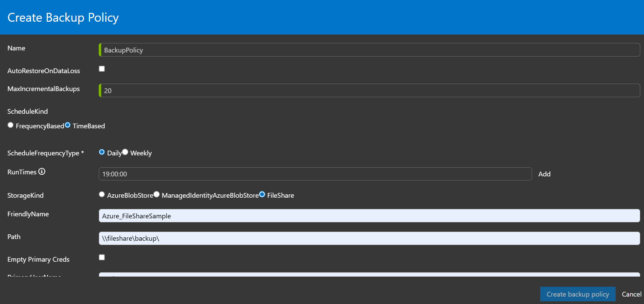The image size is (644, 304).
Task: Toggle the AutoRestoreOnDataLoss checkbox
Action: click(x=102, y=69)
